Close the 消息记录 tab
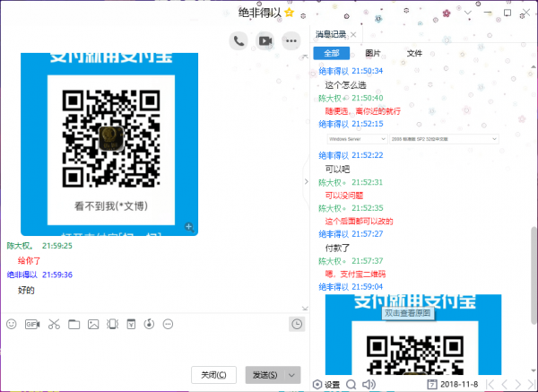This screenshot has height=392, width=538. point(354,35)
